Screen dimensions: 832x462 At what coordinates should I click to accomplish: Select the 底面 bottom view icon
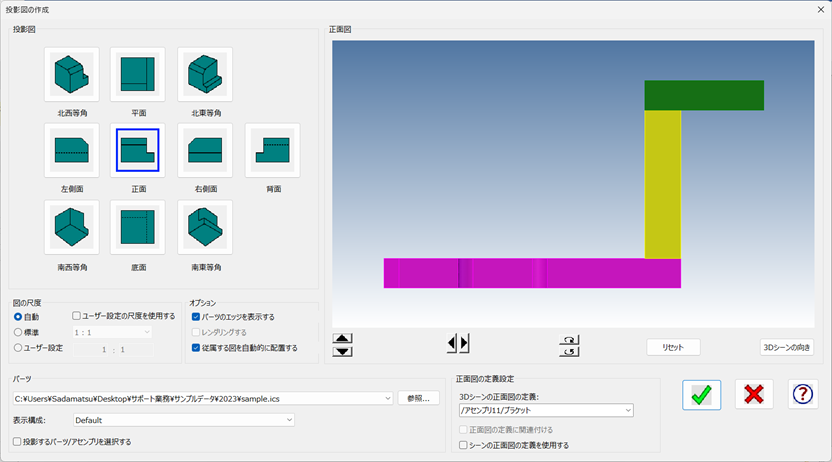[138, 227]
